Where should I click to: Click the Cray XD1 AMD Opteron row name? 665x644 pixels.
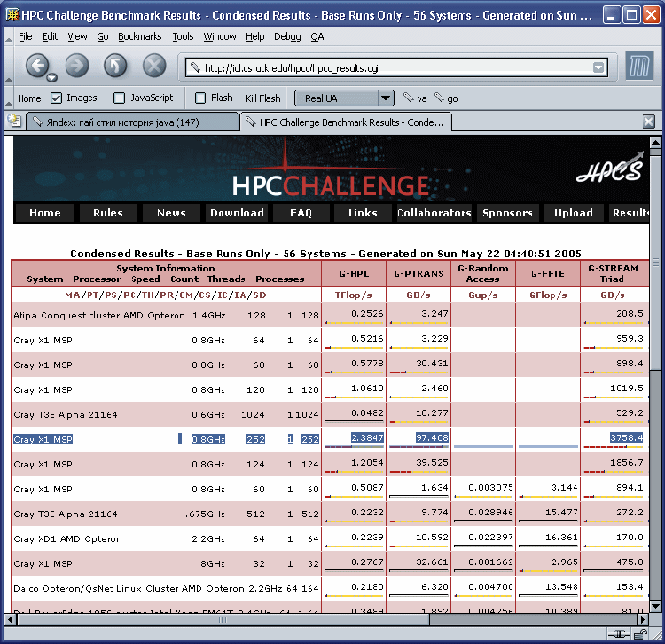(x=68, y=538)
